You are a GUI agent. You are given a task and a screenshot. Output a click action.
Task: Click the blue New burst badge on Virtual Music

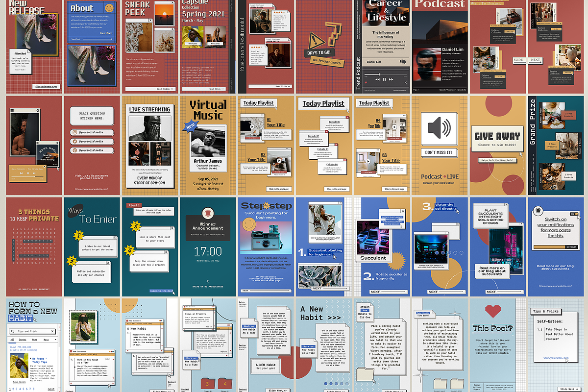[190, 127]
